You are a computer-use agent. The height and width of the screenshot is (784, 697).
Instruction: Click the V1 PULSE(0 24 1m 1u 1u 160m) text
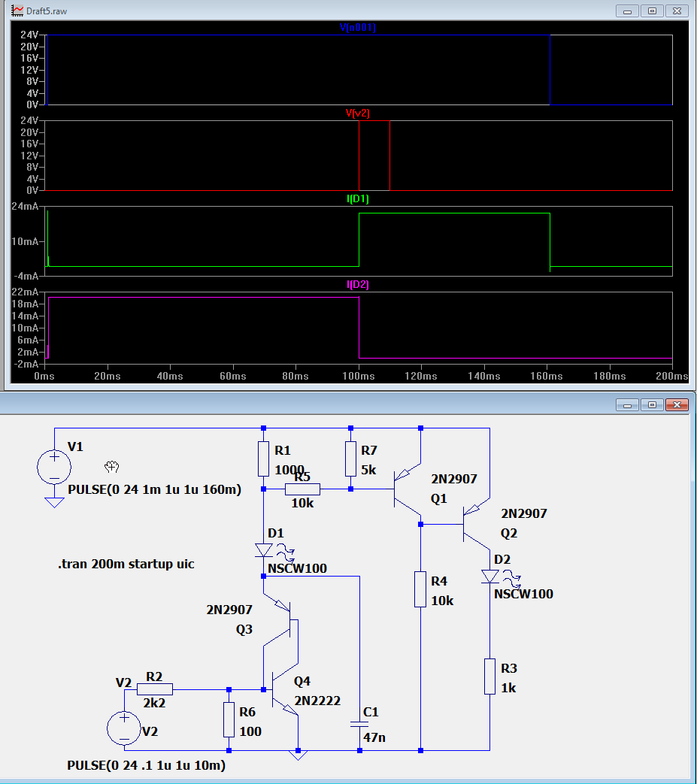[154, 489]
